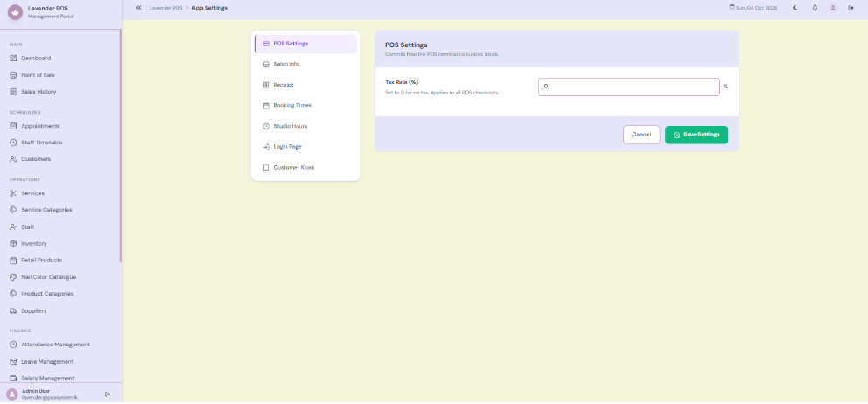Screen dimensions: 868x404
Task: Click logout icon beside Admin User
Action: 108,394
